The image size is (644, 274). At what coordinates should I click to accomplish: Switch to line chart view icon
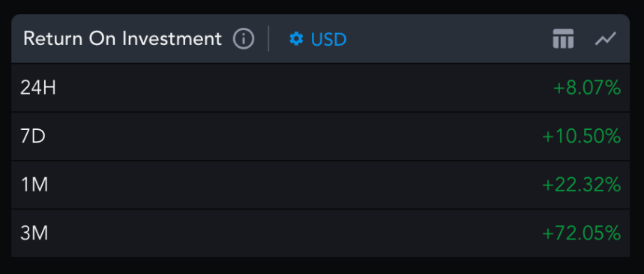606,39
